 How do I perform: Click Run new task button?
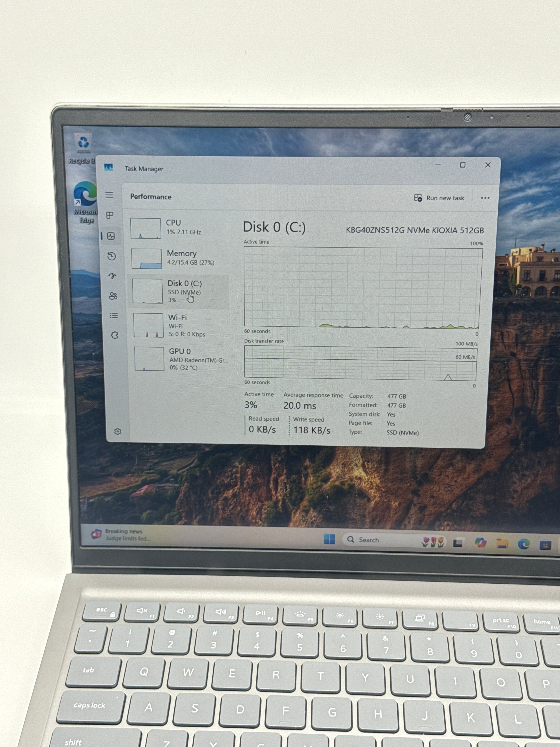click(439, 198)
